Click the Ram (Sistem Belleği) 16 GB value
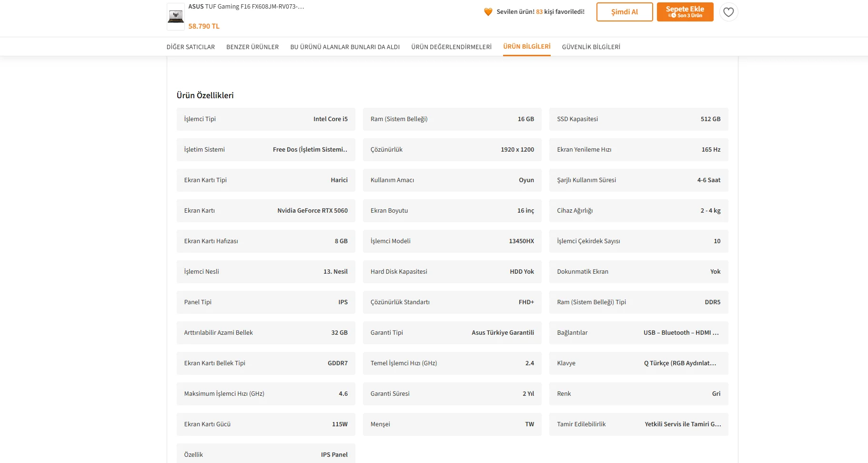The height and width of the screenshot is (463, 868). [x=526, y=119]
